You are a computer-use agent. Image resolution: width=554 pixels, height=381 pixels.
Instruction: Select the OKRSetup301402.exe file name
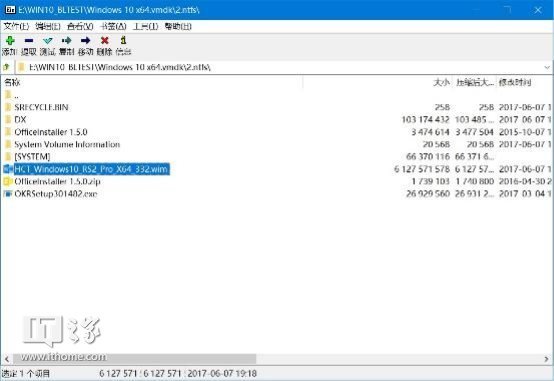click(x=55, y=194)
